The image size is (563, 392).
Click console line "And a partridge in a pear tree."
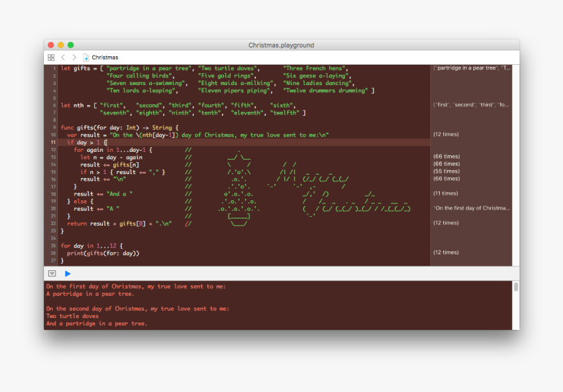97,324
